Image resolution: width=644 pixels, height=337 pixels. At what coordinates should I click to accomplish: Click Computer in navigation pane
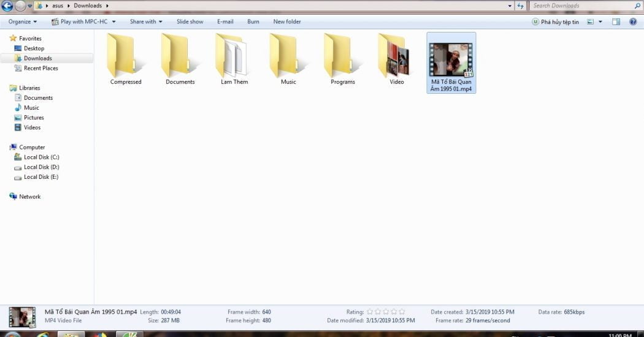tap(32, 147)
